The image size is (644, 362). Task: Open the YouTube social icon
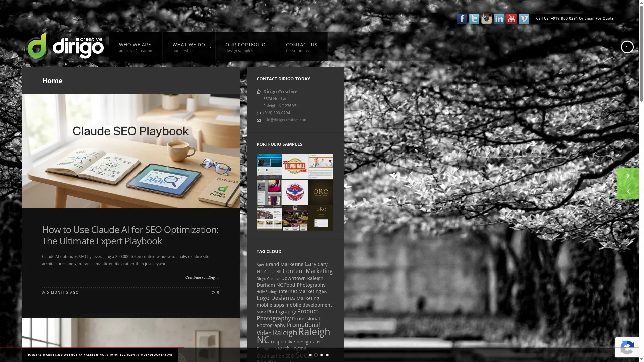click(x=511, y=19)
